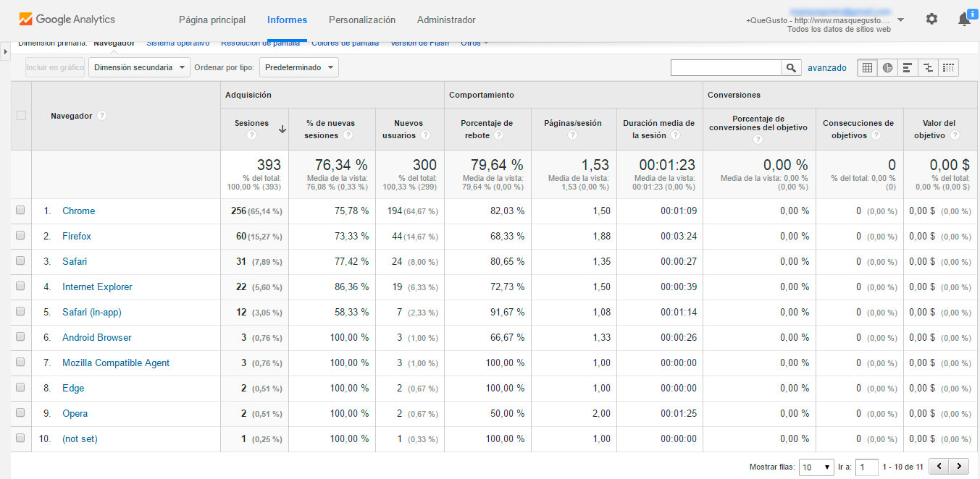Open the Mozilla Compatible Agent link

pos(116,363)
